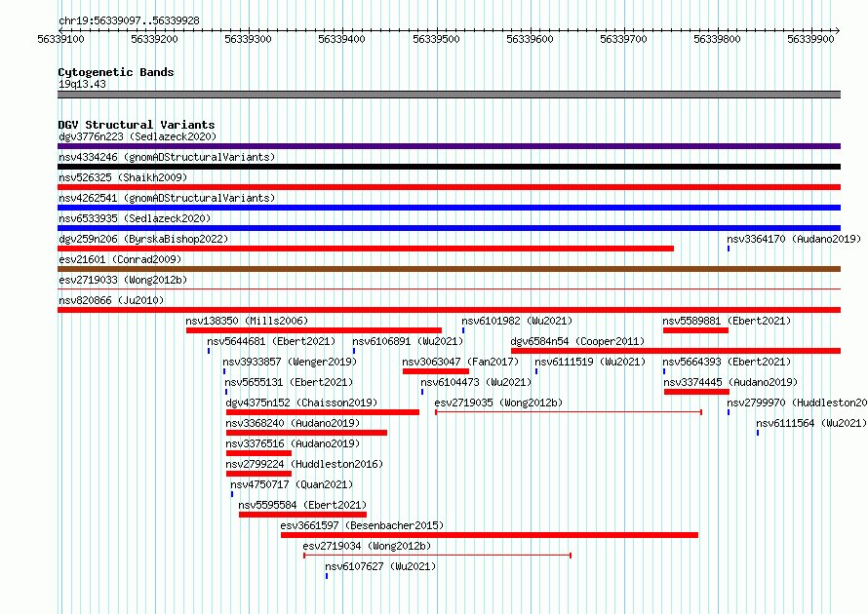Select nsv6111519 (Wu2021) label
The width and height of the screenshot is (868, 614).
click(x=590, y=362)
